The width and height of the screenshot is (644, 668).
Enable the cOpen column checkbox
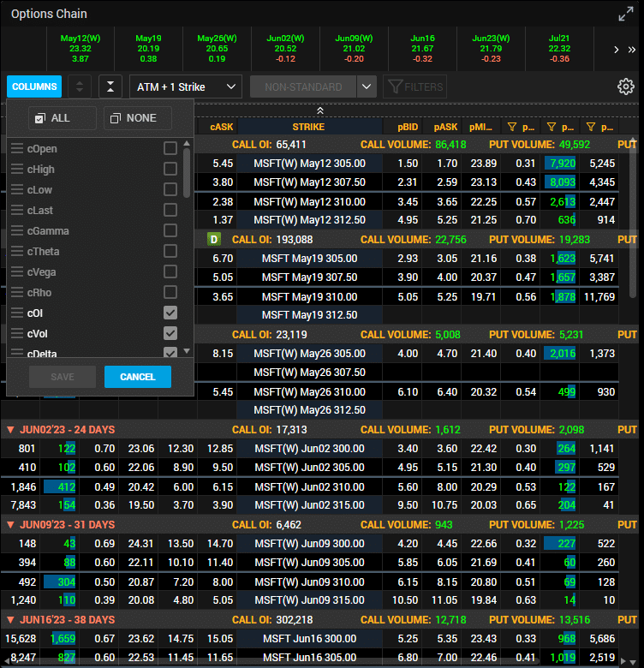coord(170,148)
